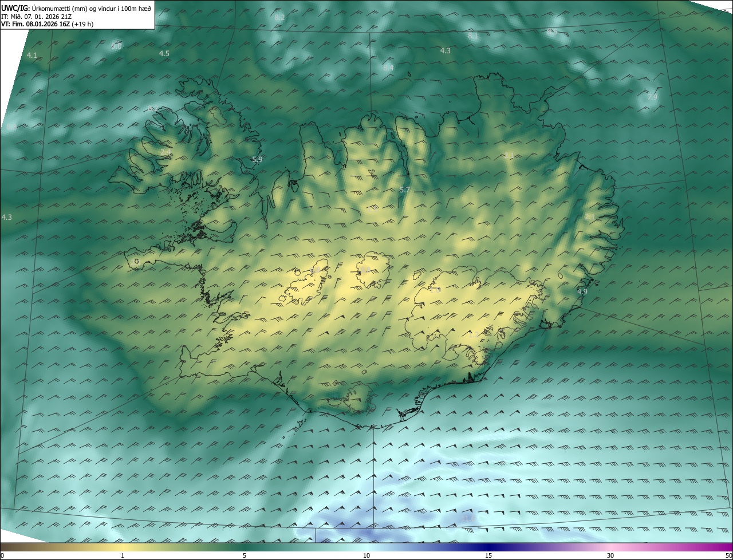733x560 pixels.
Task: Click the "30" tick on the color scale
Action: click(610, 555)
